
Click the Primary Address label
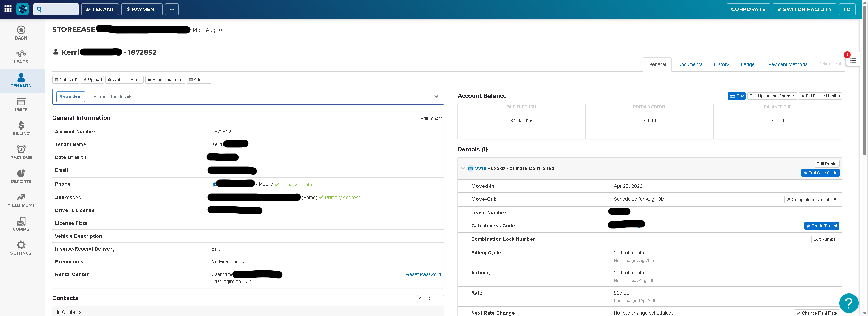tap(343, 197)
